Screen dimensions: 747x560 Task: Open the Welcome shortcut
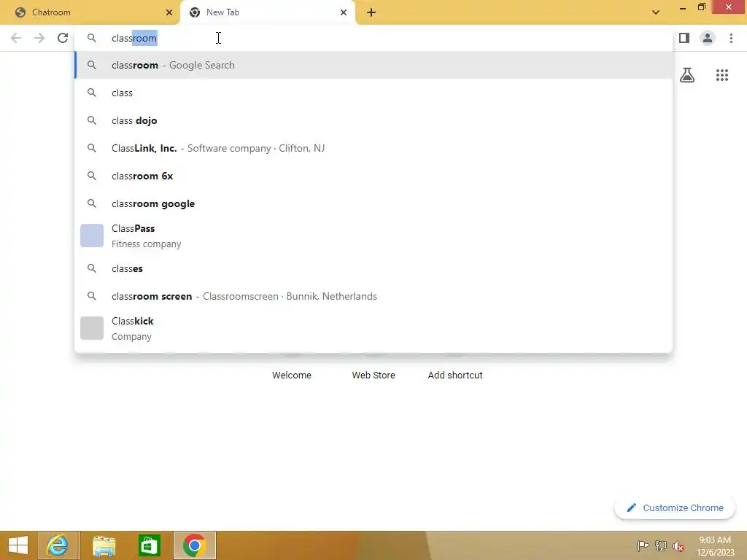292,376
